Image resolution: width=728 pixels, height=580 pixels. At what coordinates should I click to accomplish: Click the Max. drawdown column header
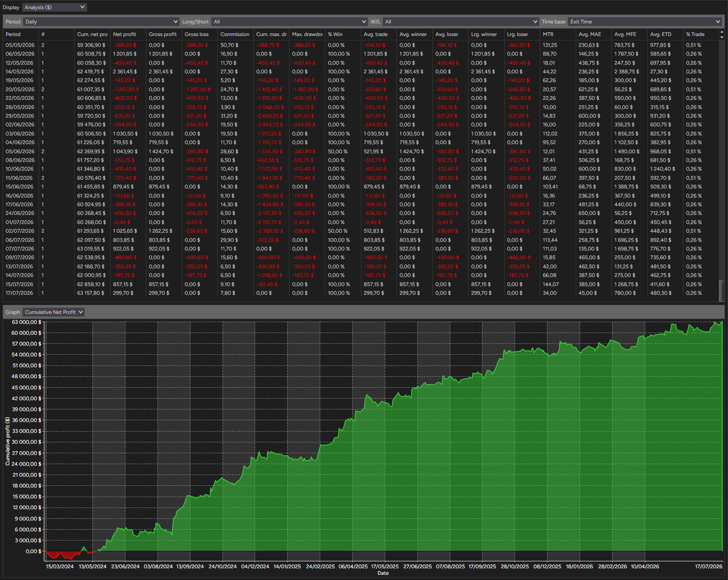coord(307,34)
